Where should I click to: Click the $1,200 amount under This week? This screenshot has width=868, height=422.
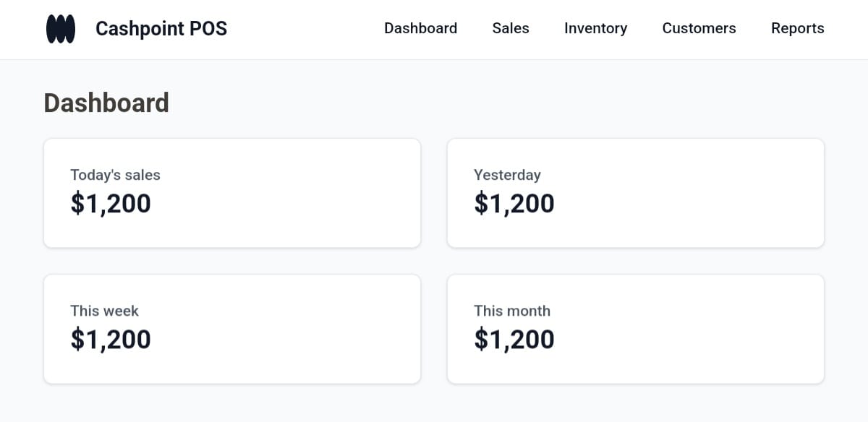(x=111, y=340)
